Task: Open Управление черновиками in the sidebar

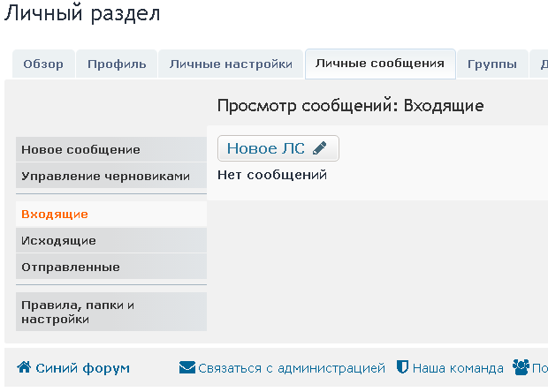Action: pos(105,176)
